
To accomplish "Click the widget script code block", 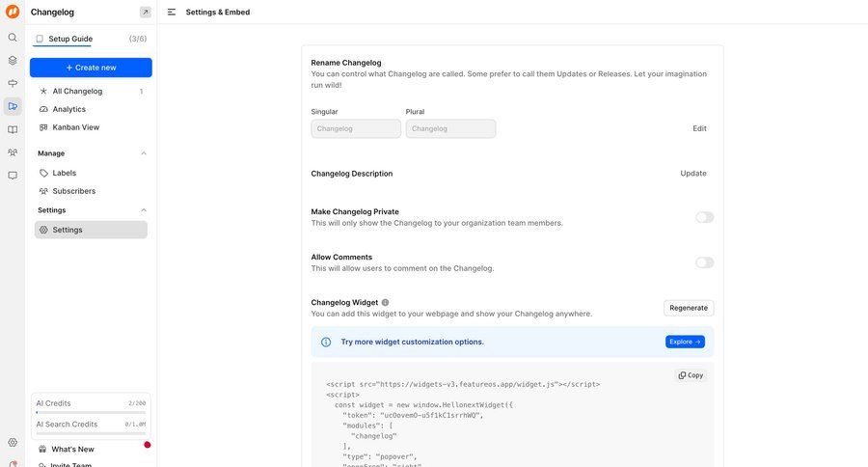I will tap(512, 414).
